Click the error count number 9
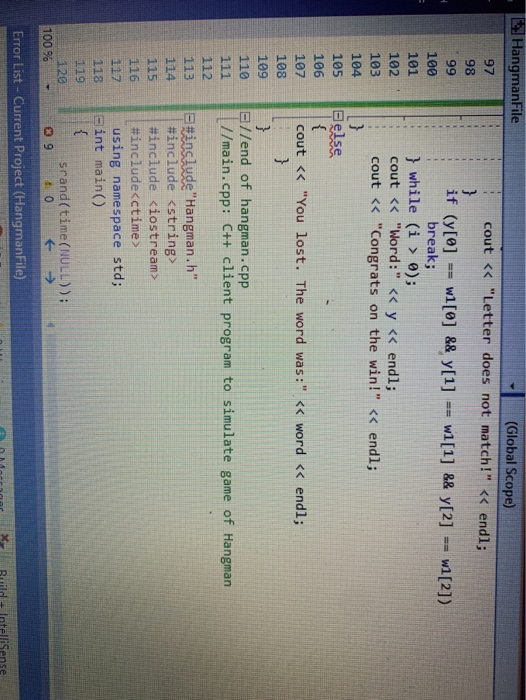The image size is (526, 700). click(48, 145)
